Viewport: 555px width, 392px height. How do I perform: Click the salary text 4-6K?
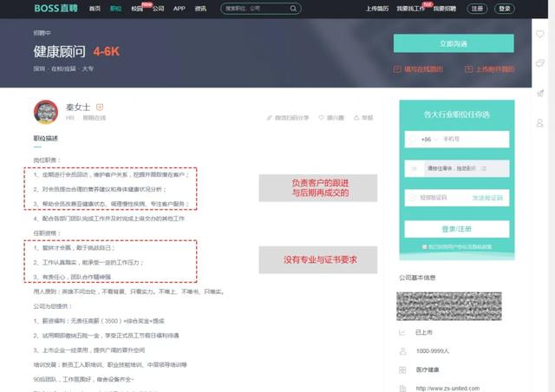pos(107,52)
